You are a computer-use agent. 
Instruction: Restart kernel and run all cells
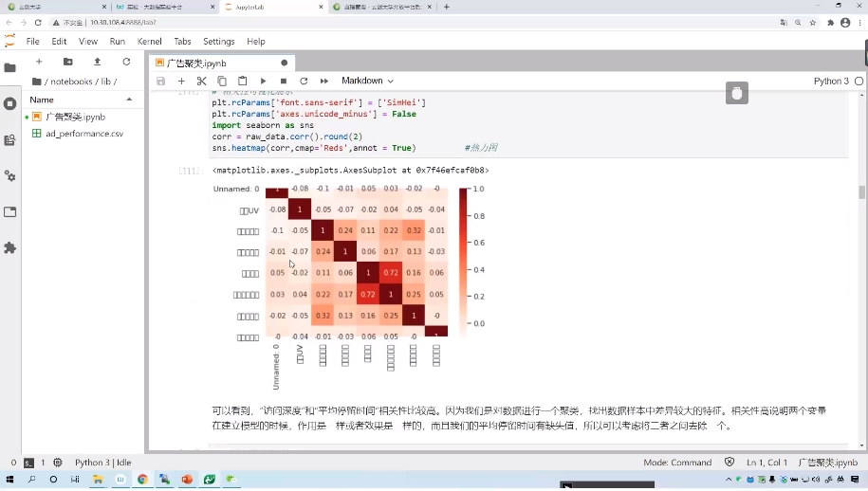[324, 82]
